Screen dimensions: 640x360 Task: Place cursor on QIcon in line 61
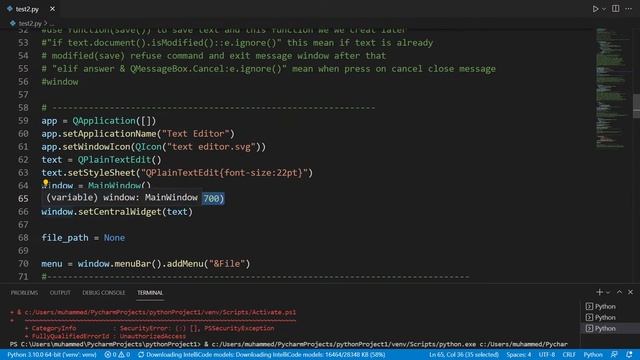click(148, 147)
